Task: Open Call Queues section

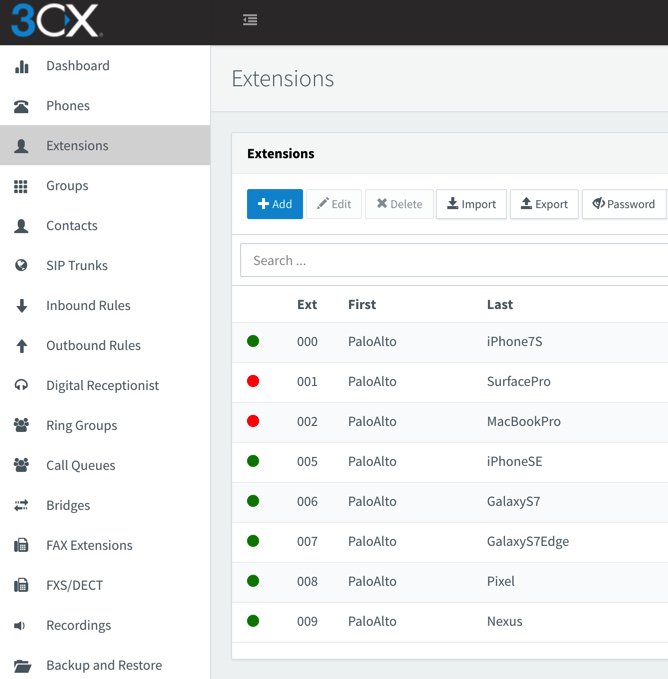Action: 105,466
